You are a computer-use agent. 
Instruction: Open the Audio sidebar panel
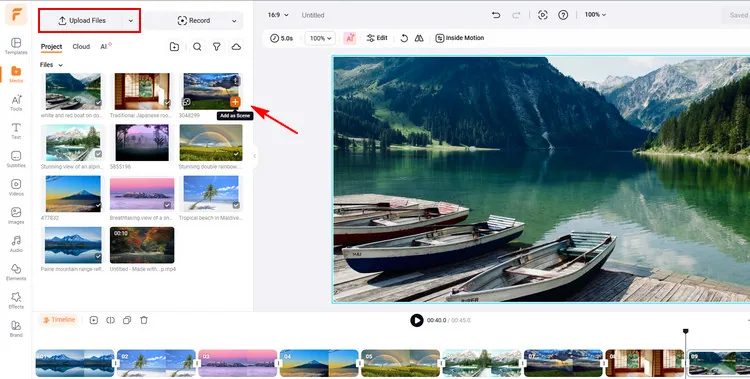pos(16,244)
